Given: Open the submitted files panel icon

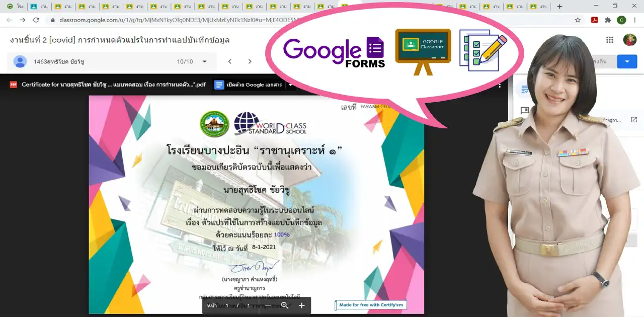Looking at the screenshot, I should pos(525,89).
